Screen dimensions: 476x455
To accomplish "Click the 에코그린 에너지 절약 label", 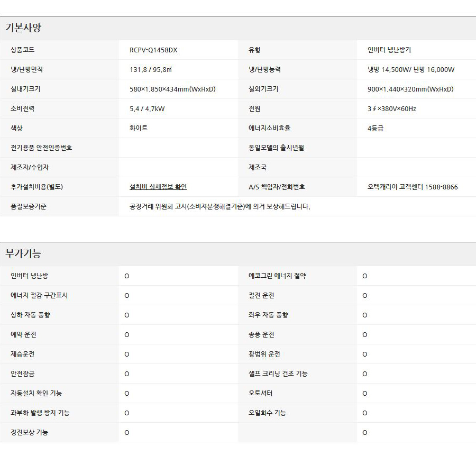I will tap(277, 276).
